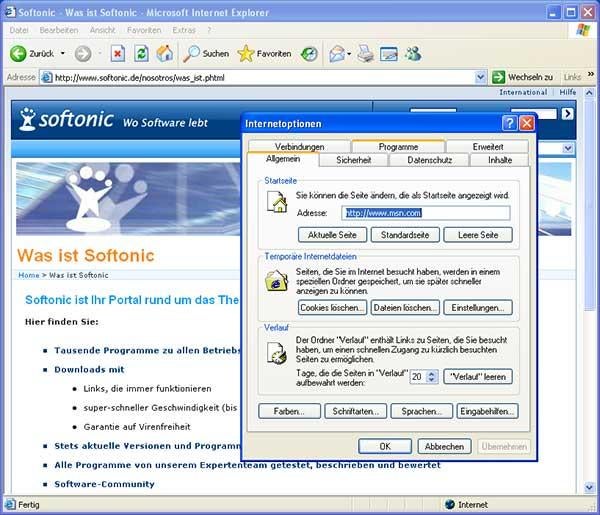The image size is (600, 515).
Task: Click the temporary files folder icon
Action: coord(276,280)
